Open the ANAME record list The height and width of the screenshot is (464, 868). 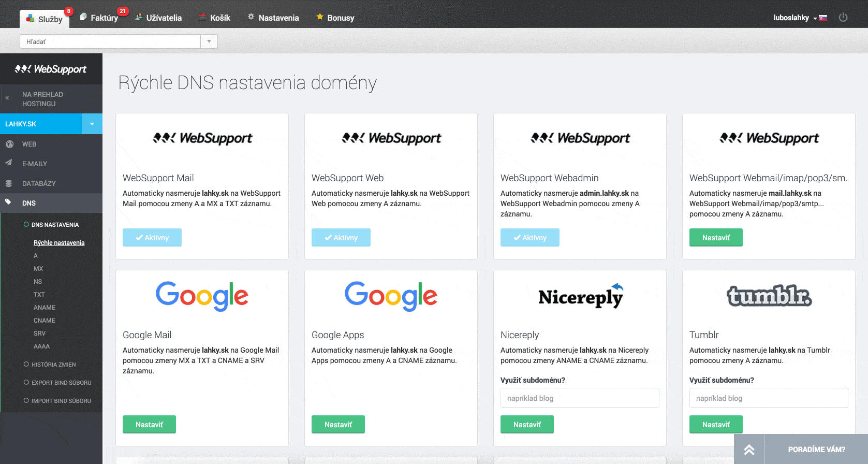pos(45,308)
